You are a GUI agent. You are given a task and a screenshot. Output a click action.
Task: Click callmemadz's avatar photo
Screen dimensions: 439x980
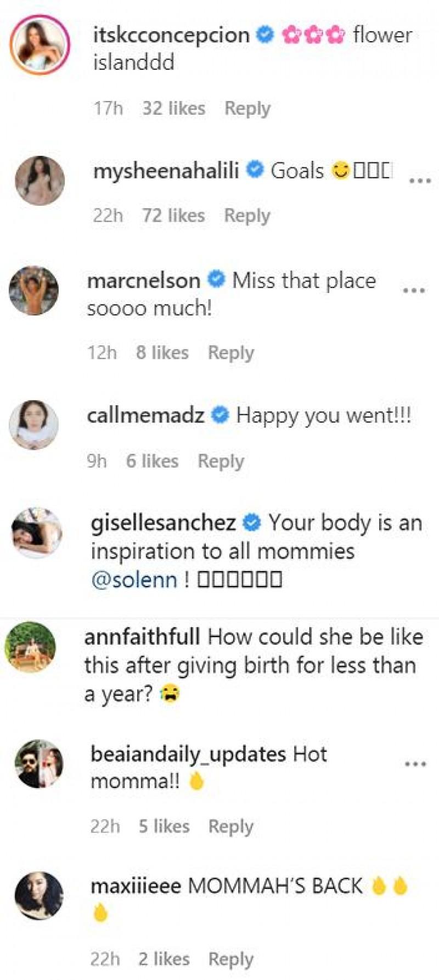coord(33,425)
